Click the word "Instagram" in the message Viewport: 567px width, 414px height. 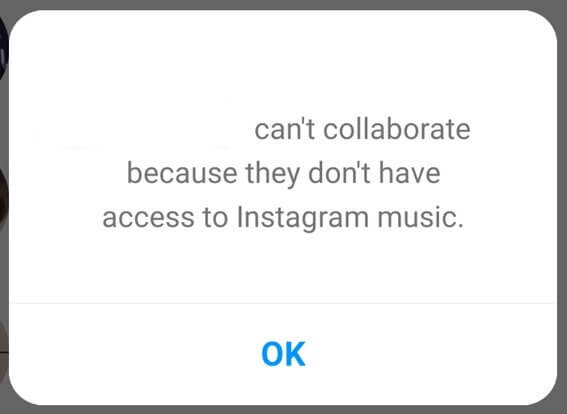tap(303, 218)
